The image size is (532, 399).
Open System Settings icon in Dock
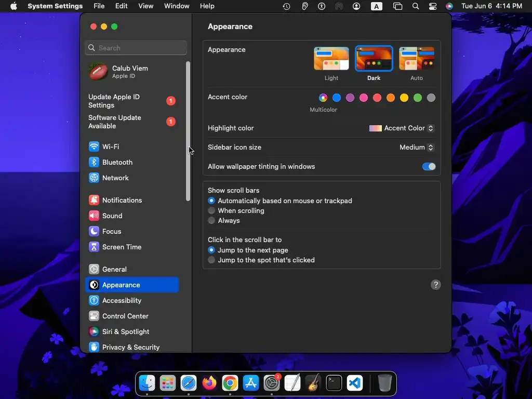pyautogui.click(x=272, y=383)
